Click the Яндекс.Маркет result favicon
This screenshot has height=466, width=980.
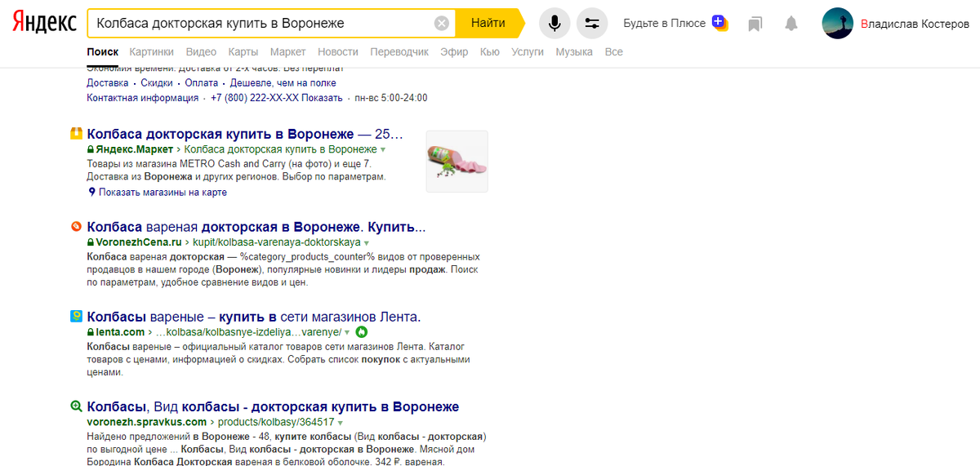[x=76, y=134]
